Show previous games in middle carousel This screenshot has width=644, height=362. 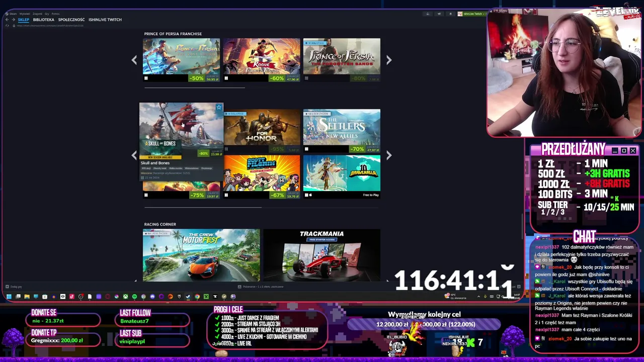[x=134, y=155]
